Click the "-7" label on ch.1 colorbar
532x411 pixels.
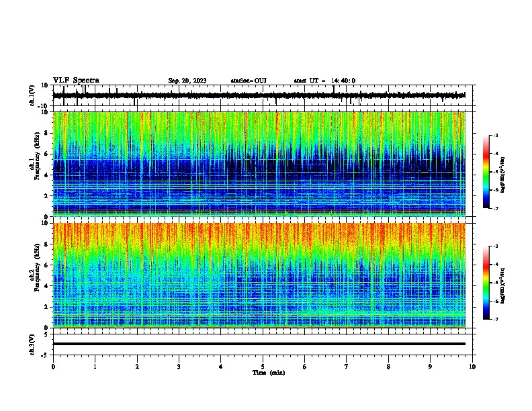pos(495,208)
